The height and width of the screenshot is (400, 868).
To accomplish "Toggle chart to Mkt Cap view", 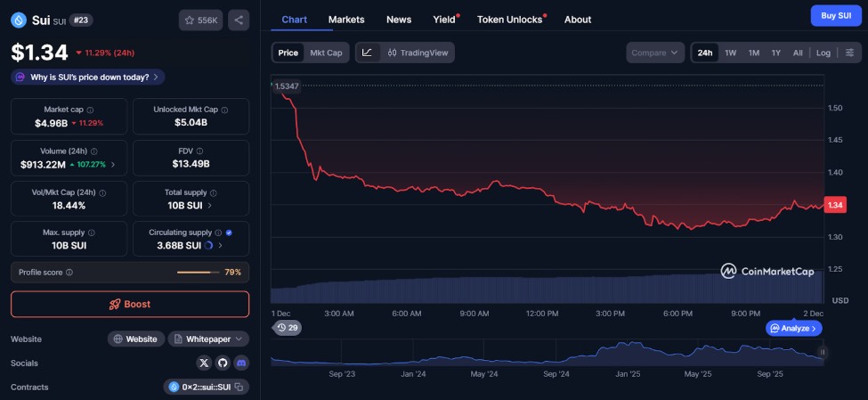I will click(325, 53).
